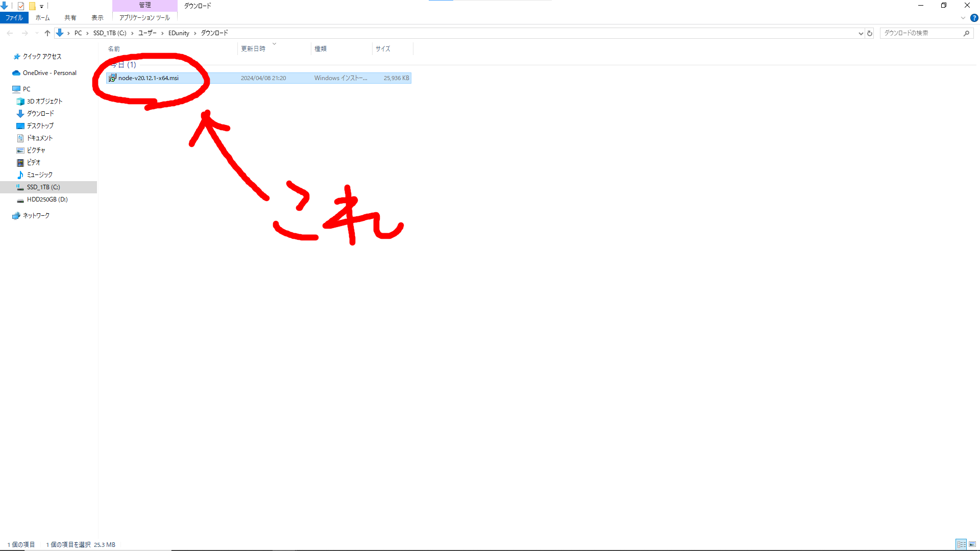Screen dimensions: 980x551
Task: Sort by サイズ column header
Action: coord(383,49)
